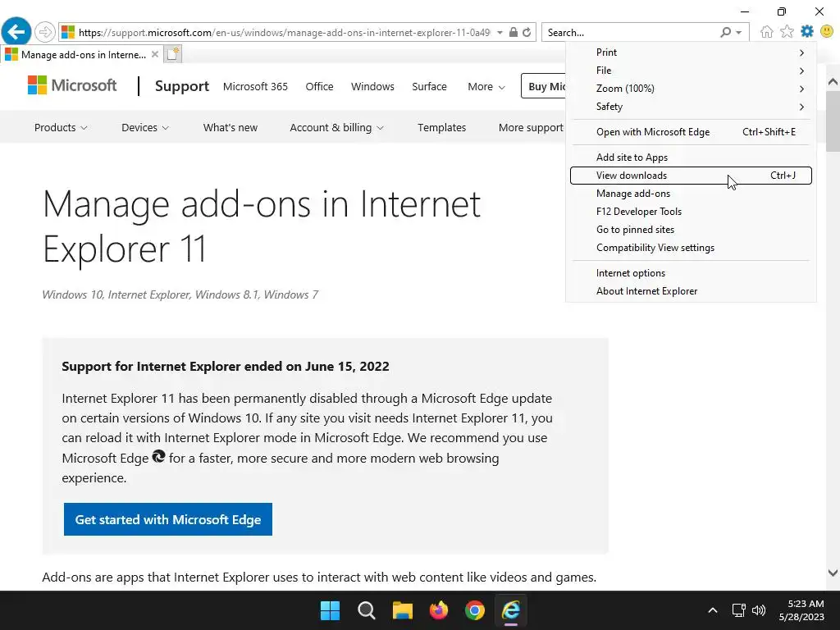This screenshot has height=630, width=840.
Task: Open the Home page icon
Action: pyautogui.click(x=767, y=32)
